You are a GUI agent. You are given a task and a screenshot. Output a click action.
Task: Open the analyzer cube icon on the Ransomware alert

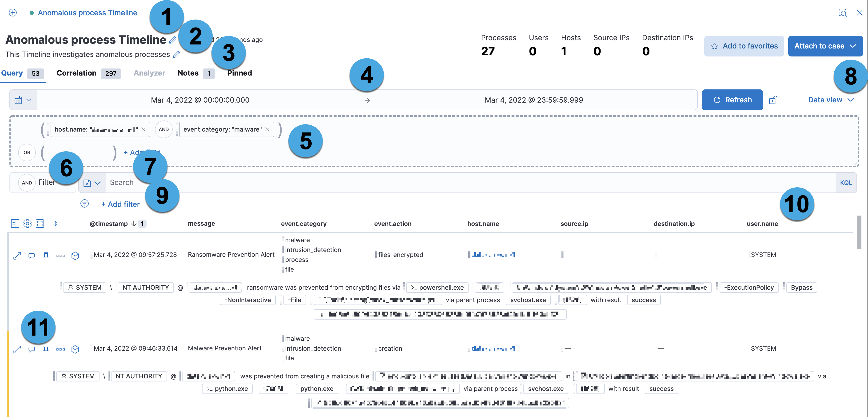click(75, 255)
